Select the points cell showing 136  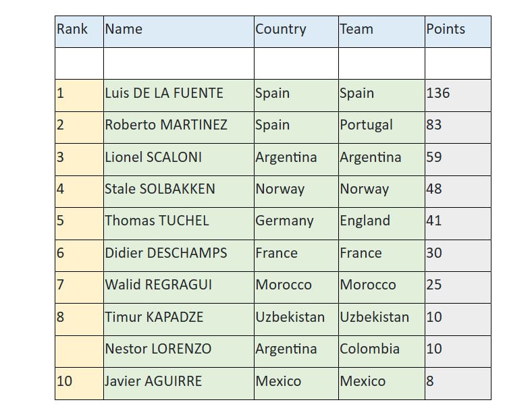click(457, 93)
